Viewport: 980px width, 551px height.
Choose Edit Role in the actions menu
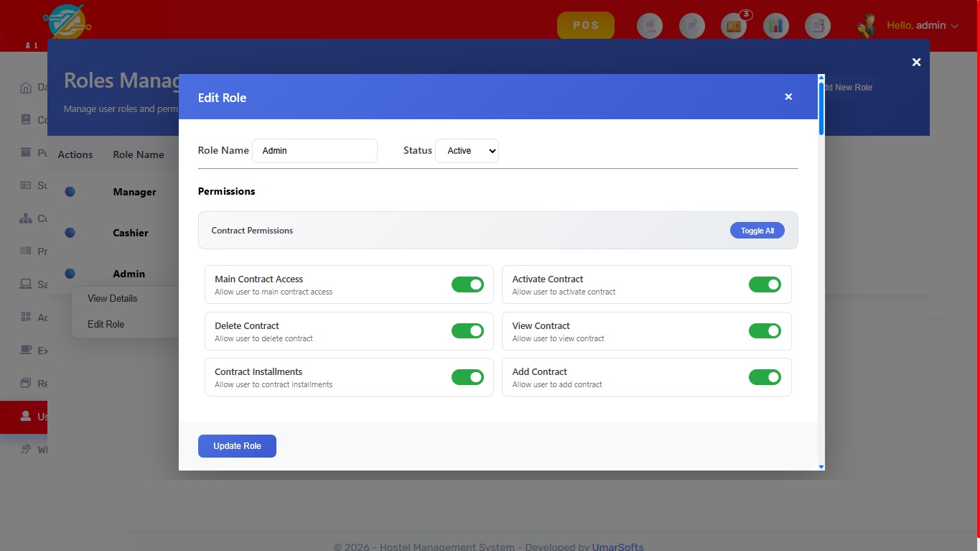click(x=106, y=324)
